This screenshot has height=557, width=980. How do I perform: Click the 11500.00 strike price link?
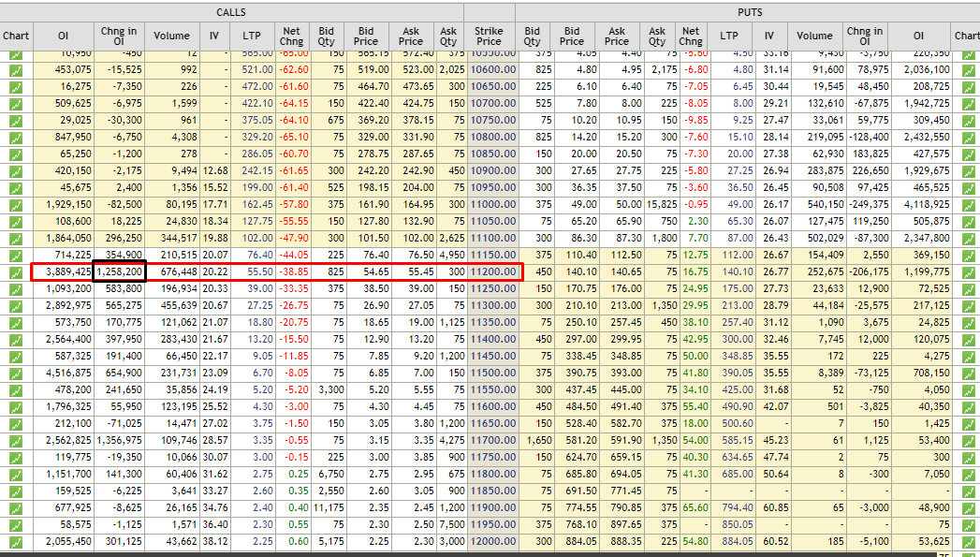pyautogui.click(x=493, y=374)
